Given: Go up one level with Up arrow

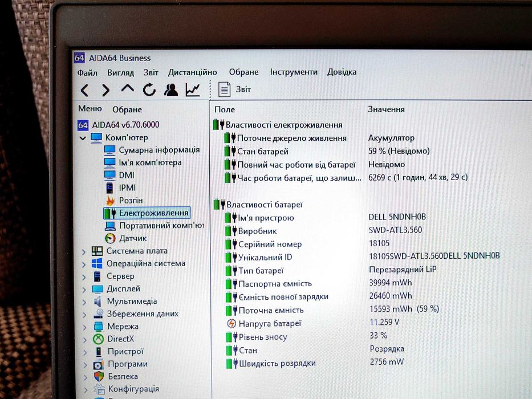Looking at the screenshot, I should pyautogui.click(x=128, y=89).
